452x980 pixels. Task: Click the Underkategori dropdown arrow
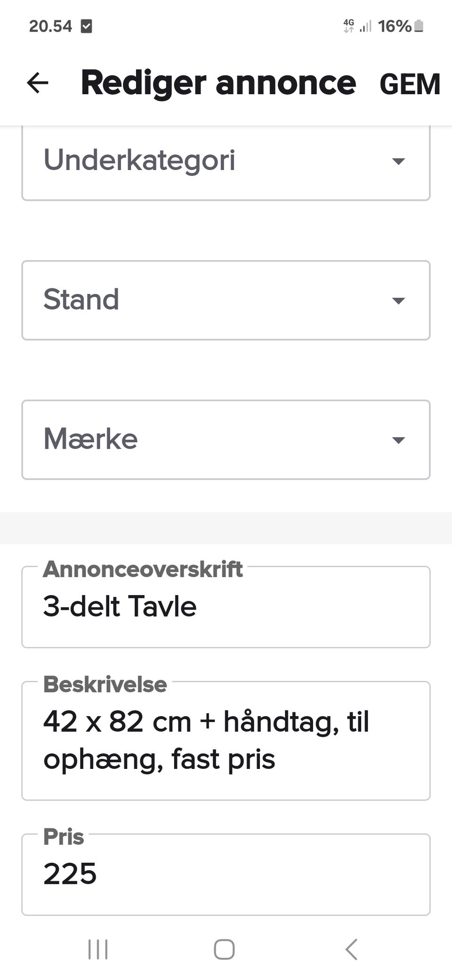(x=398, y=162)
